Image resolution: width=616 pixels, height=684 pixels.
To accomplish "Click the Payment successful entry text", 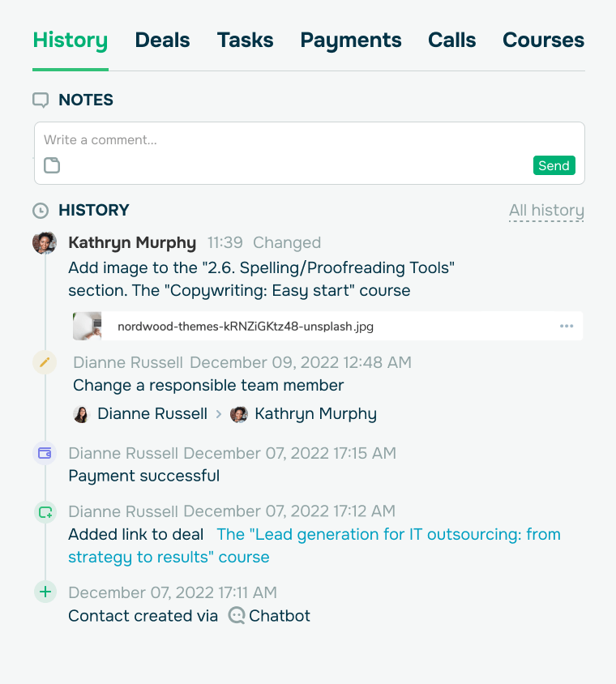I will [144, 476].
